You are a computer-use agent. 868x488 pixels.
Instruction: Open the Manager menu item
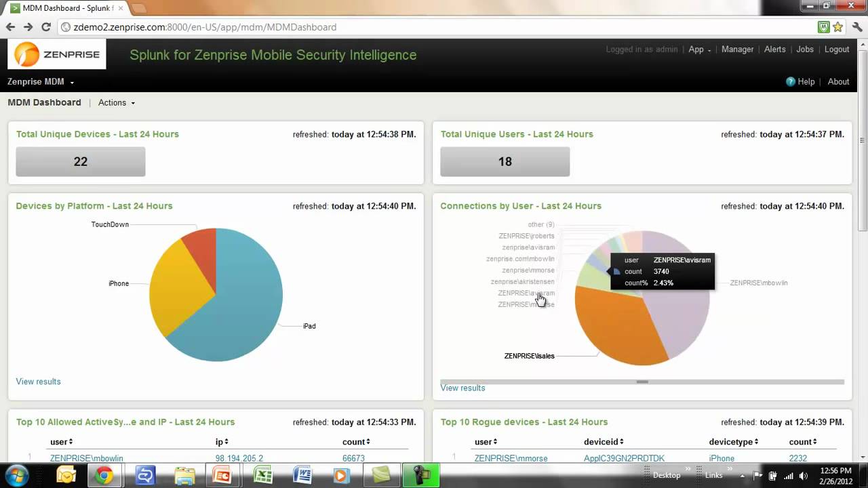click(x=737, y=49)
